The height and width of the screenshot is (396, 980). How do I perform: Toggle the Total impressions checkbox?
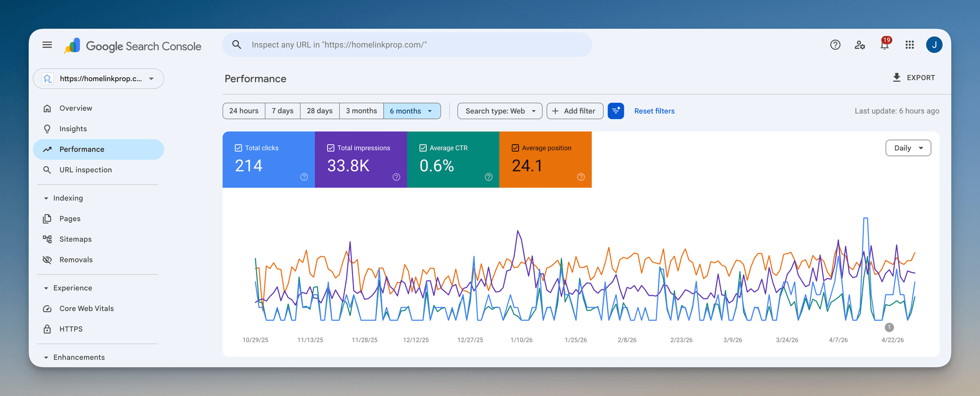click(x=331, y=148)
